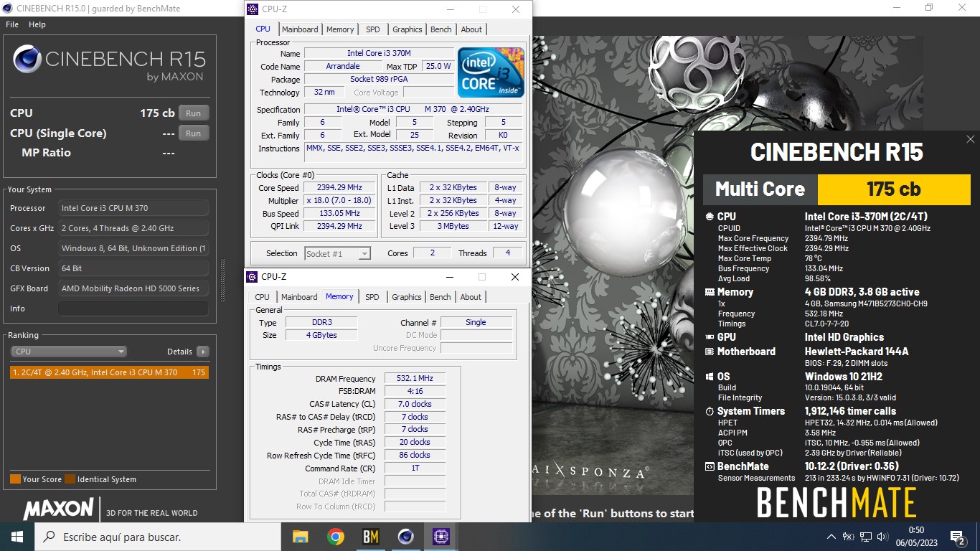The image size is (980, 551).
Task: Click the Cinebench logo sphere icon
Action: tap(27, 60)
